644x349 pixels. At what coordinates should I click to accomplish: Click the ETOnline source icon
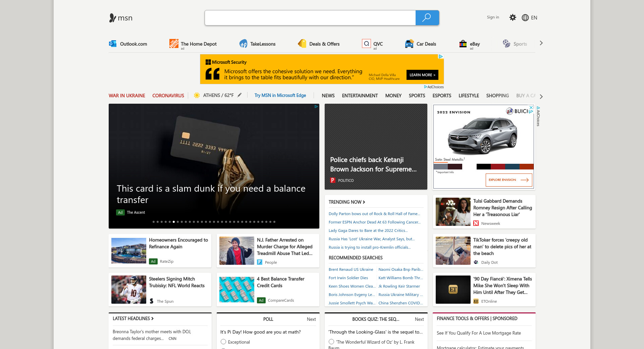pos(476,301)
